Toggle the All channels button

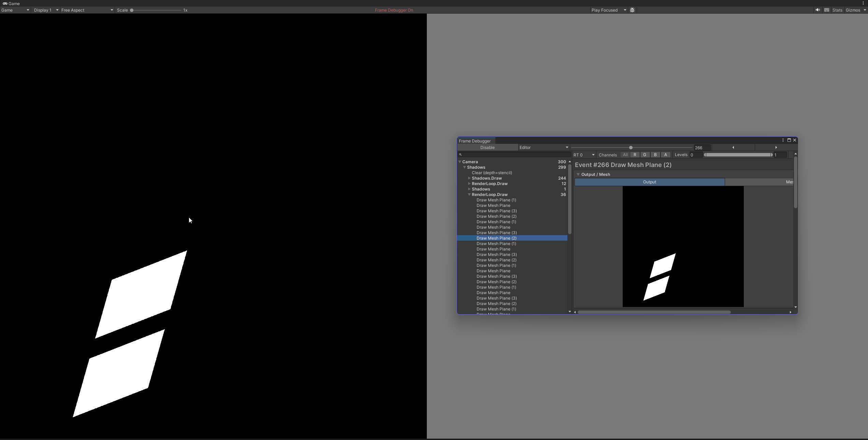point(625,155)
